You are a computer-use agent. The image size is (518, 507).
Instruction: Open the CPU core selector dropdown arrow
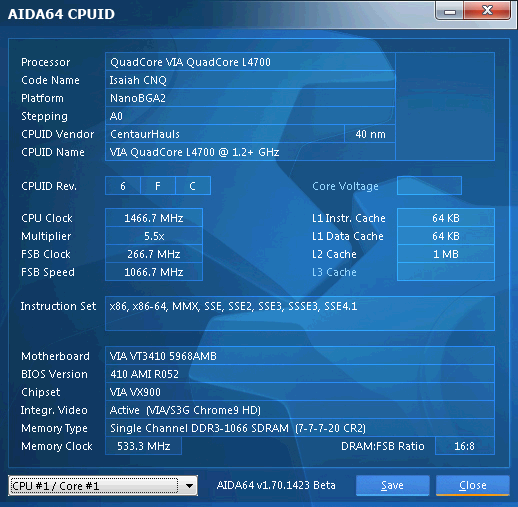point(189,486)
